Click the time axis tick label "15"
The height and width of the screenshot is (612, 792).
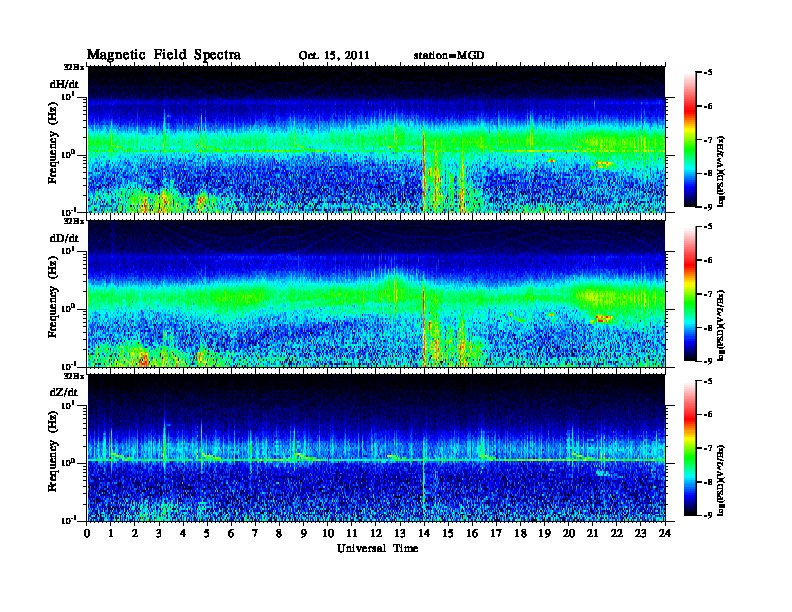point(448,534)
